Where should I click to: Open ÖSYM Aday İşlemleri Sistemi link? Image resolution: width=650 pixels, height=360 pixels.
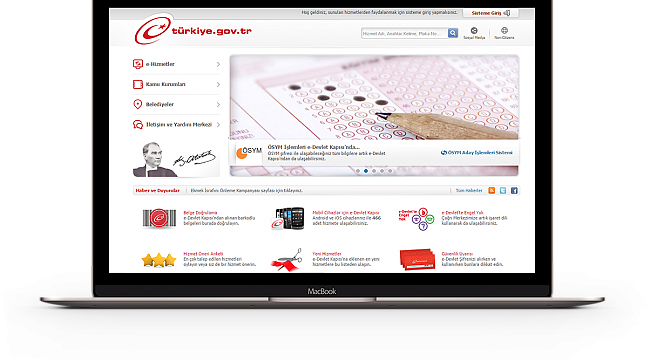pos(477,153)
